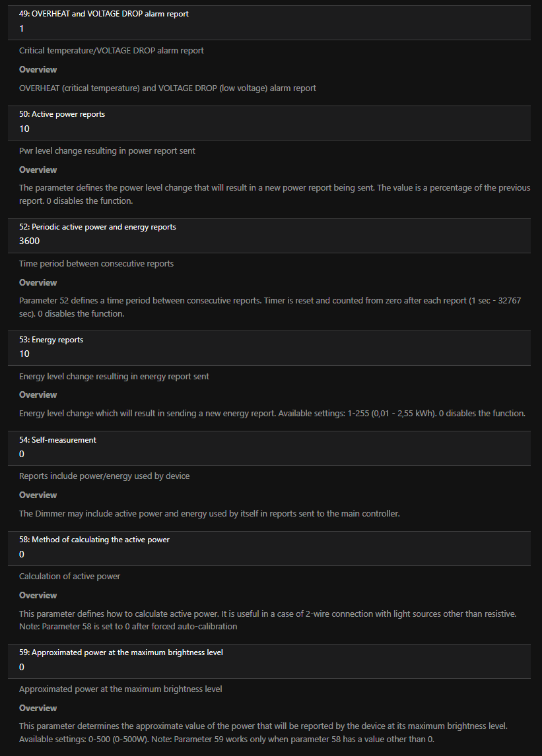Click the '50: Active power reports' label

click(62, 114)
